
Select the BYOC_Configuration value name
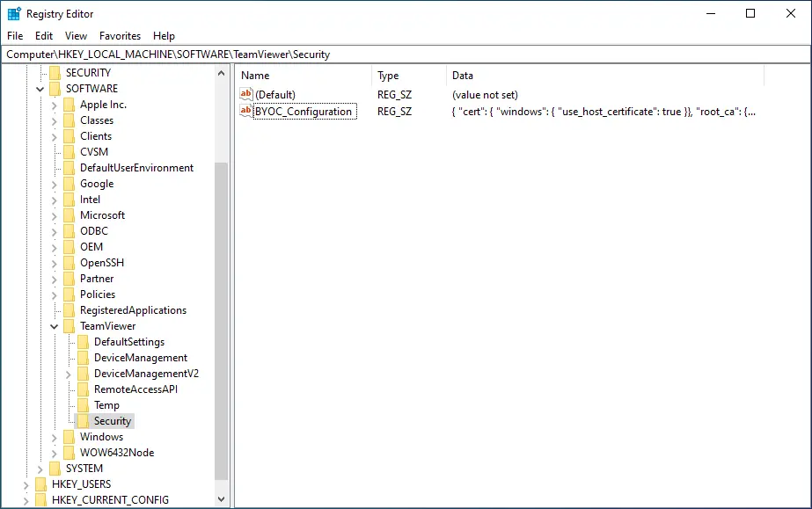coord(304,112)
